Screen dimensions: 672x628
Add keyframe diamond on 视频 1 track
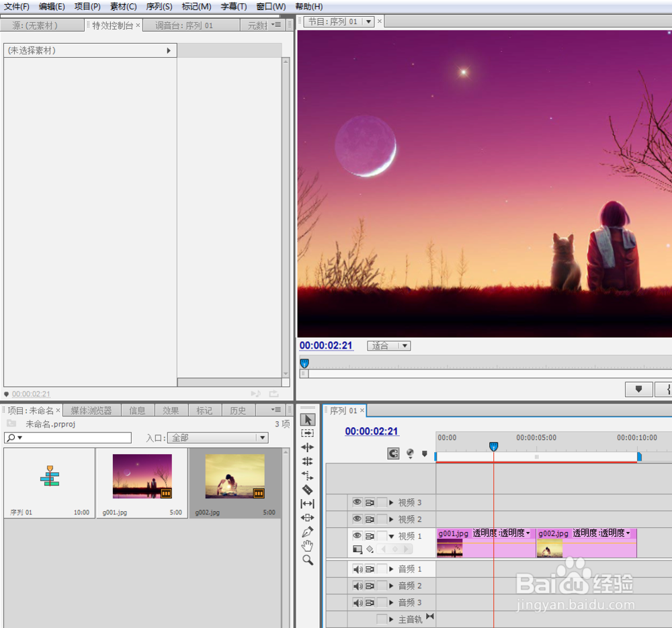click(395, 549)
